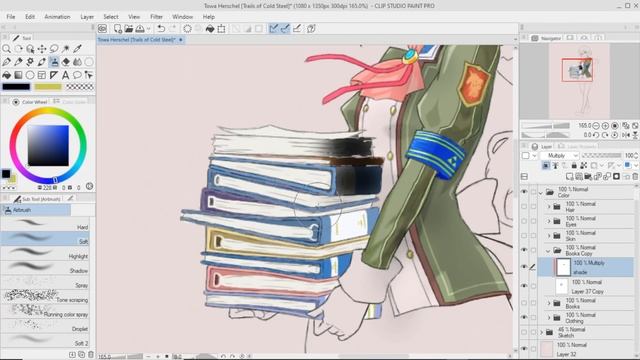Open the Edit menu
Image resolution: width=640 pixels, height=360 pixels.
[30, 17]
